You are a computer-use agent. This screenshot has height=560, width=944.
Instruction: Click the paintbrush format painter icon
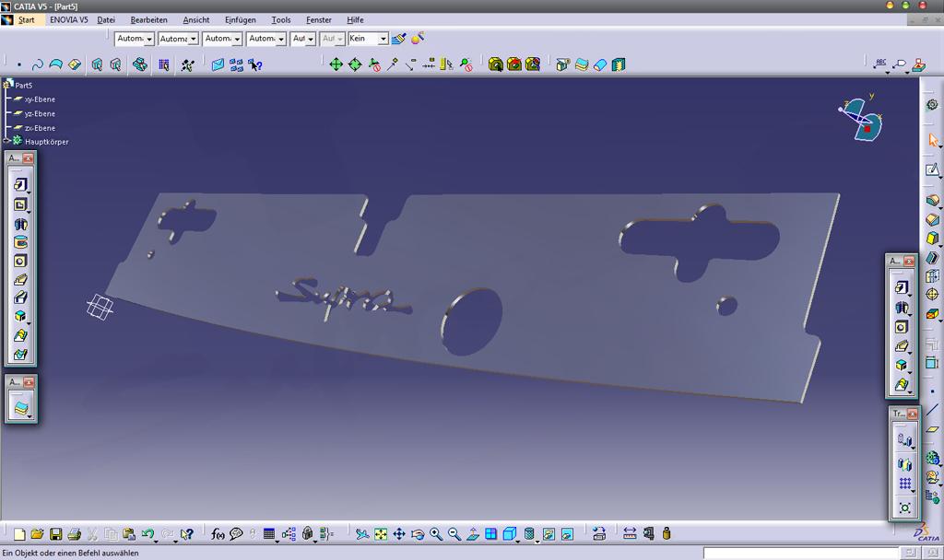click(x=398, y=39)
